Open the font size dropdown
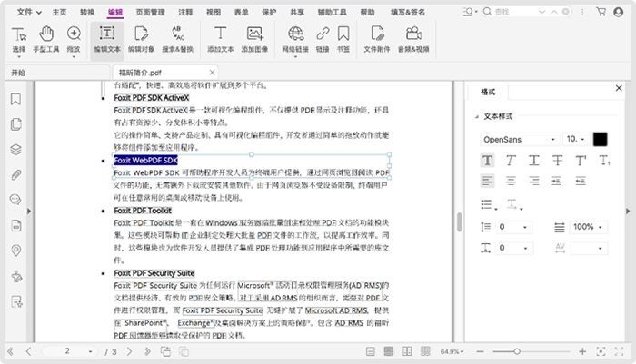636x364 pixels. click(x=576, y=139)
